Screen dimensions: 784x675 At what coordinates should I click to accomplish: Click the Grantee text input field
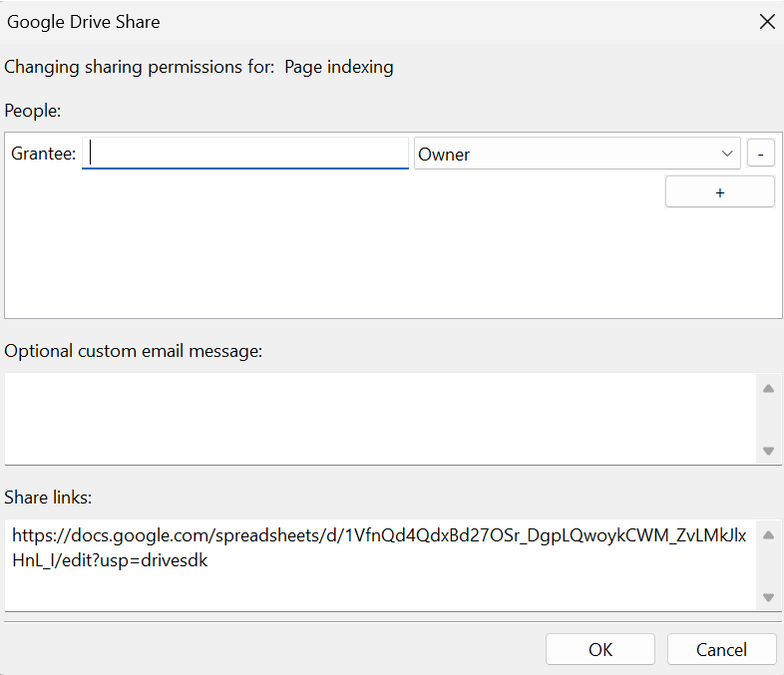coord(245,154)
